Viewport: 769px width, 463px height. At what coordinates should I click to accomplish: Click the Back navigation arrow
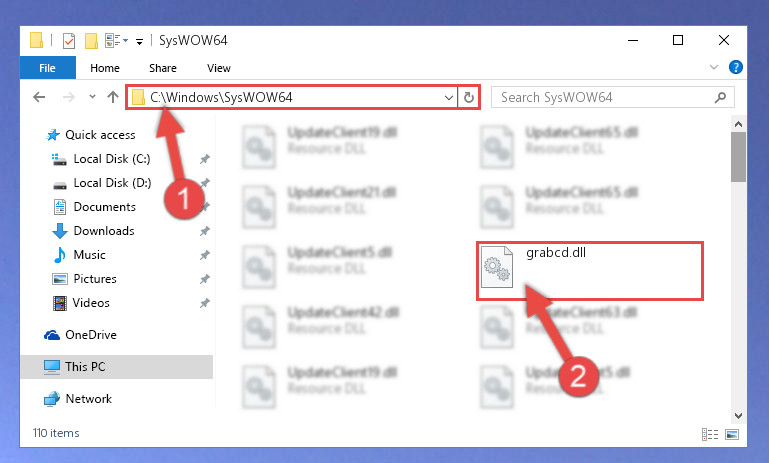[x=39, y=97]
